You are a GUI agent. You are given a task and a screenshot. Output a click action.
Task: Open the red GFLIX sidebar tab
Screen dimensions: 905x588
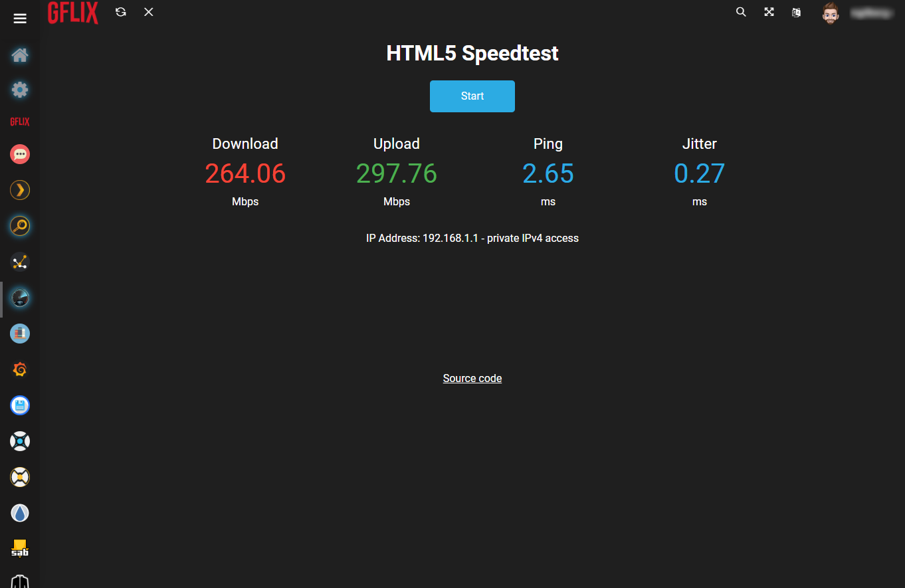point(20,122)
